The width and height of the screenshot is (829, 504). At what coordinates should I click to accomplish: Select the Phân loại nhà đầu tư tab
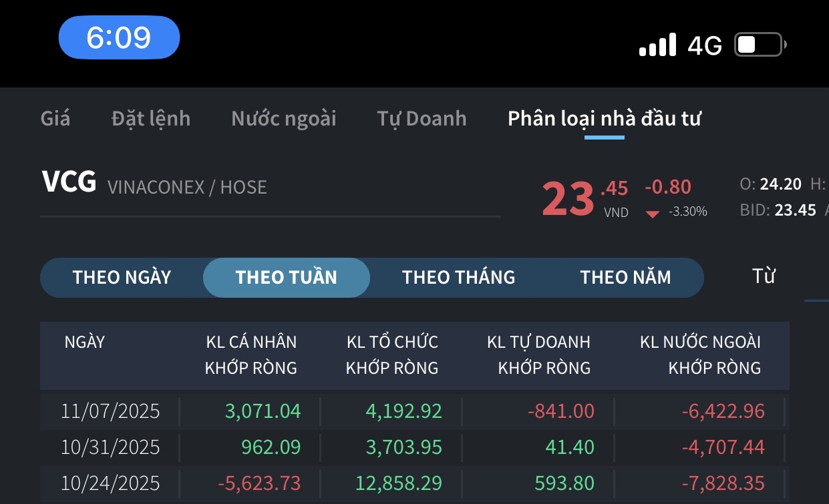pyautogui.click(x=604, y=119)
